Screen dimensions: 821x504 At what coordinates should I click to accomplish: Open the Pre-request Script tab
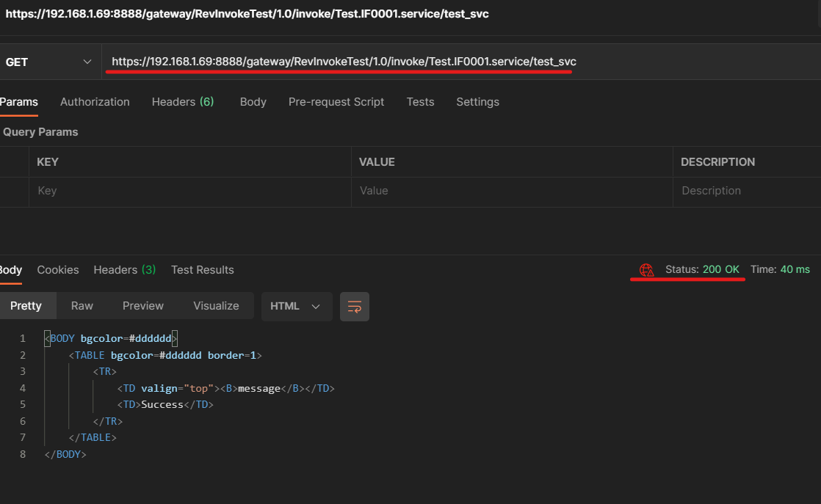[336, 102]
